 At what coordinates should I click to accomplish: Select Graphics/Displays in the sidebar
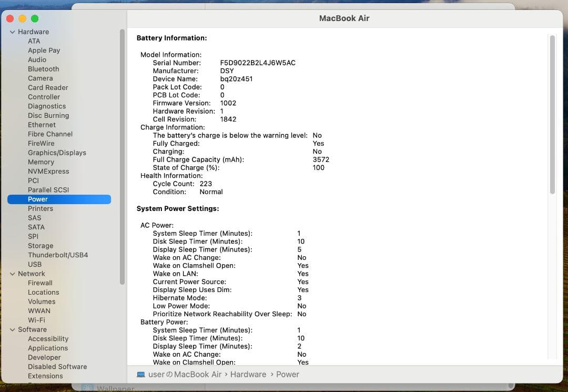(x=57, y=153)
